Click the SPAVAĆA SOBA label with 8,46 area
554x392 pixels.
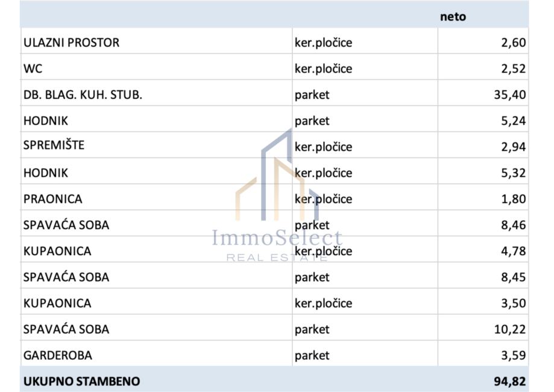coord(66,225)
